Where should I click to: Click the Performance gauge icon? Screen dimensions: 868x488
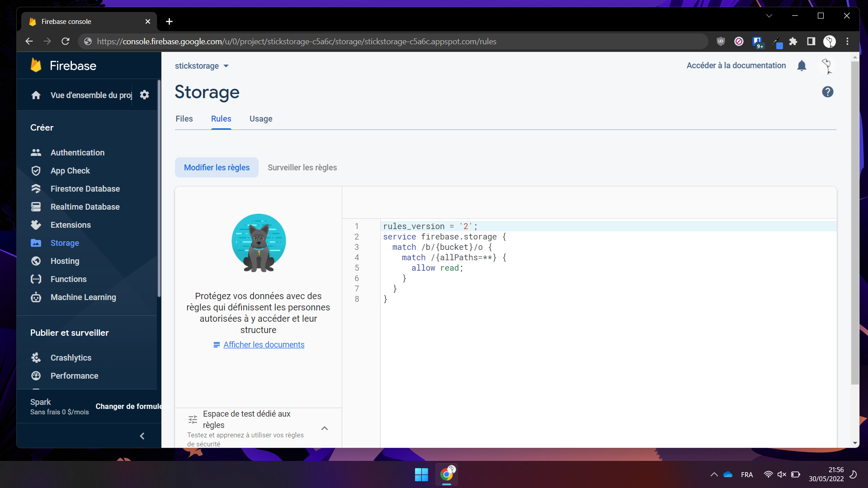coord(36,376)
